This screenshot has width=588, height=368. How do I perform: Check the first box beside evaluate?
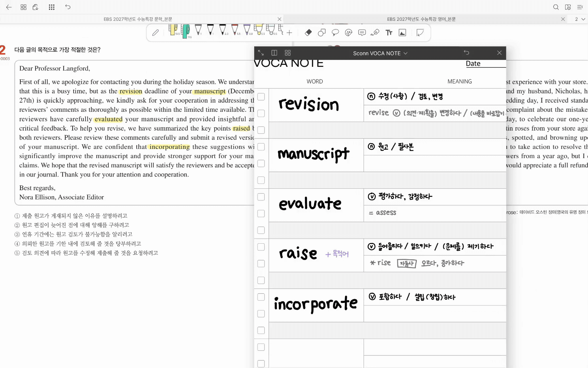tap(261, 197)
